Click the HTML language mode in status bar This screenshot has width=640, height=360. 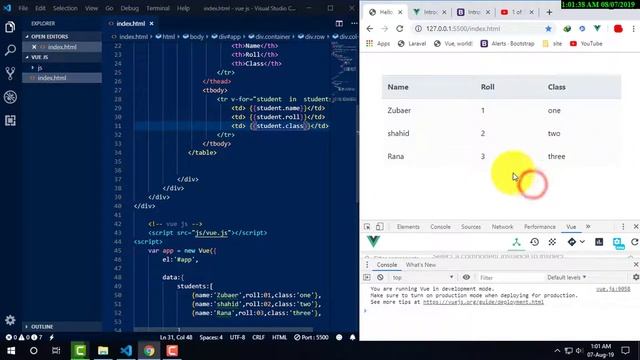(x=279, y=338)
